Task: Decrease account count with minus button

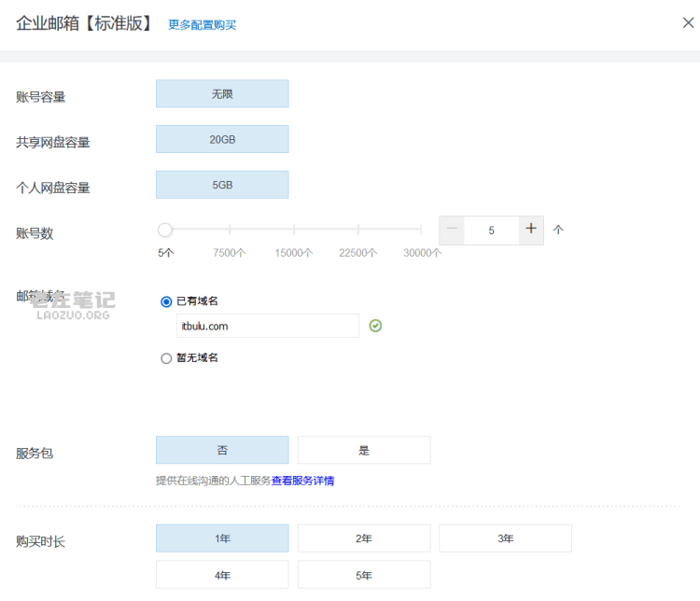Action: 452,230
